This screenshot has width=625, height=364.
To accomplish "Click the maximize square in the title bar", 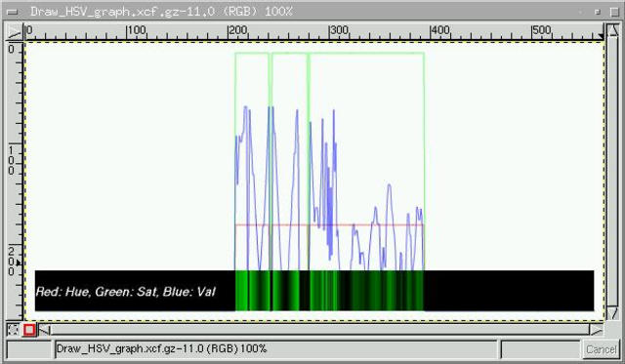I will (x=614, y=12).
